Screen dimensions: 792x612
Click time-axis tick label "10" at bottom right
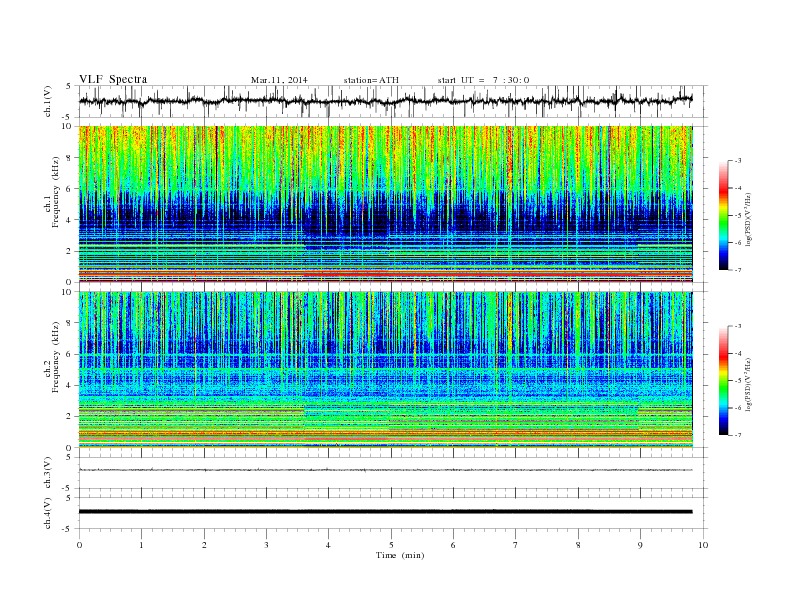(703, 545)
